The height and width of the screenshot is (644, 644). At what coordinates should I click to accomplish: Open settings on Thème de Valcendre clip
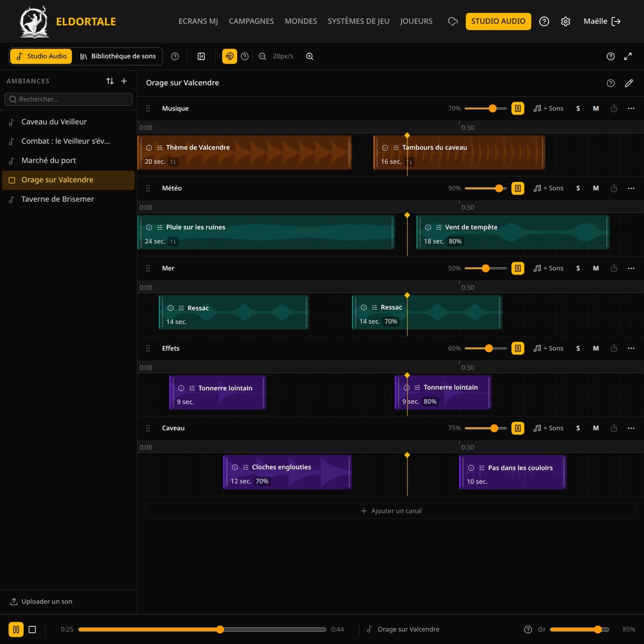pyautogui.click(x=159, y=148)
